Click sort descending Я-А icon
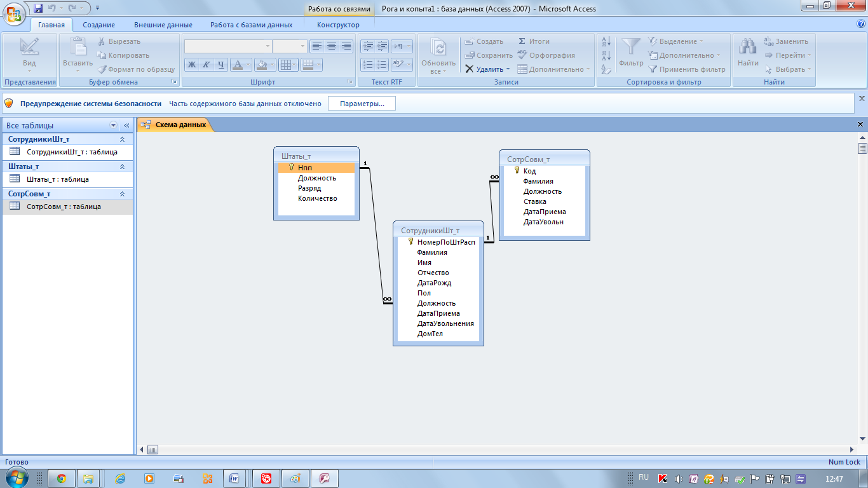This screenshot has width=868, height=488. [606, 55]
